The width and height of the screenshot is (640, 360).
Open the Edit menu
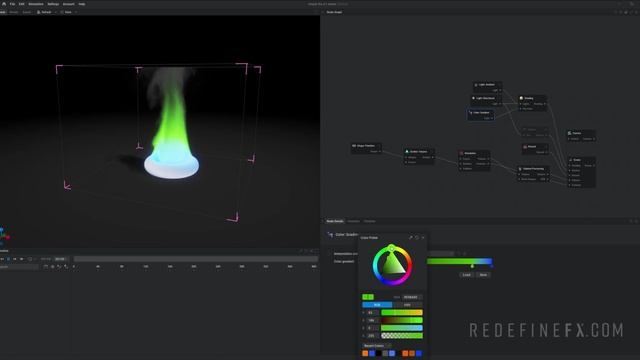tap(22, 4)
